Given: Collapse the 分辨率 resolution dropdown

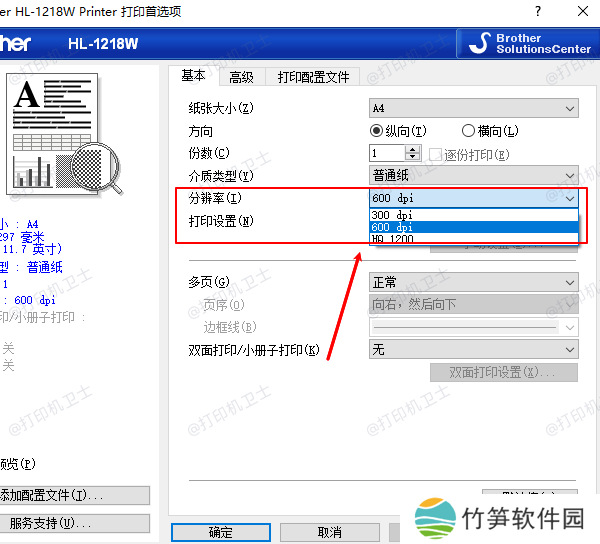Looking at the screenshot, I should 568,198.
